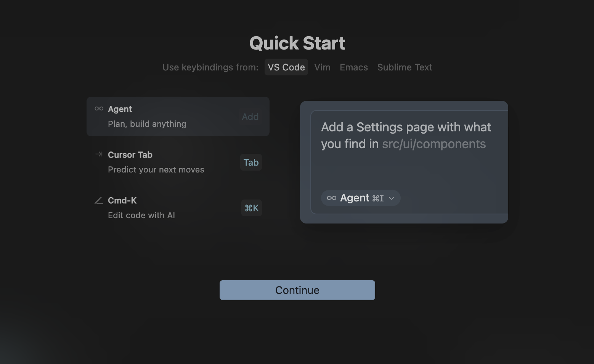Select Sublime Text keybindings
The image size is (594, 364).
point(405,67)
